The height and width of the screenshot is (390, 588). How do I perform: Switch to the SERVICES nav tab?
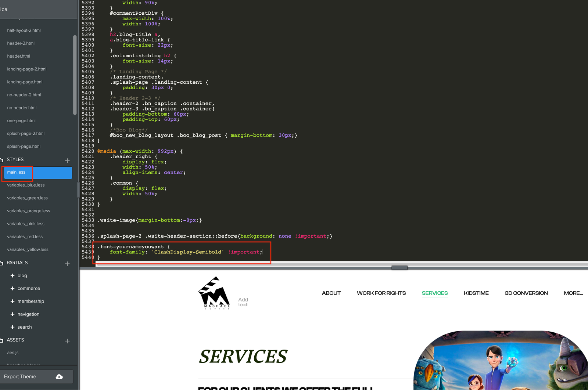tap(435, 293)
